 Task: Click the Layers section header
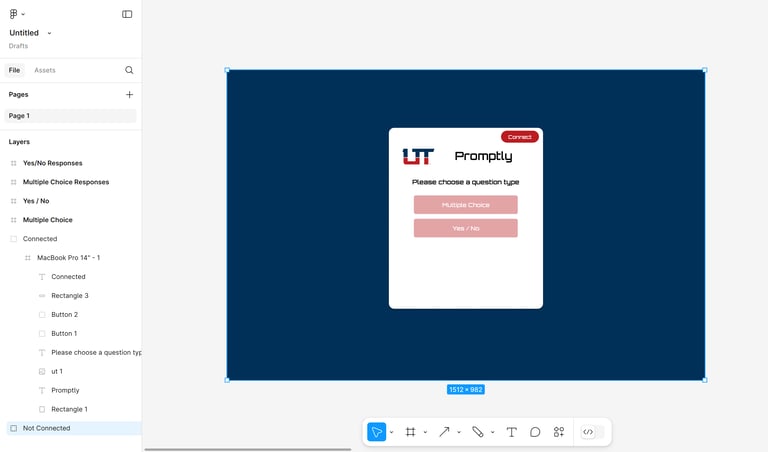pyautogui.click(x=19, y=142)
